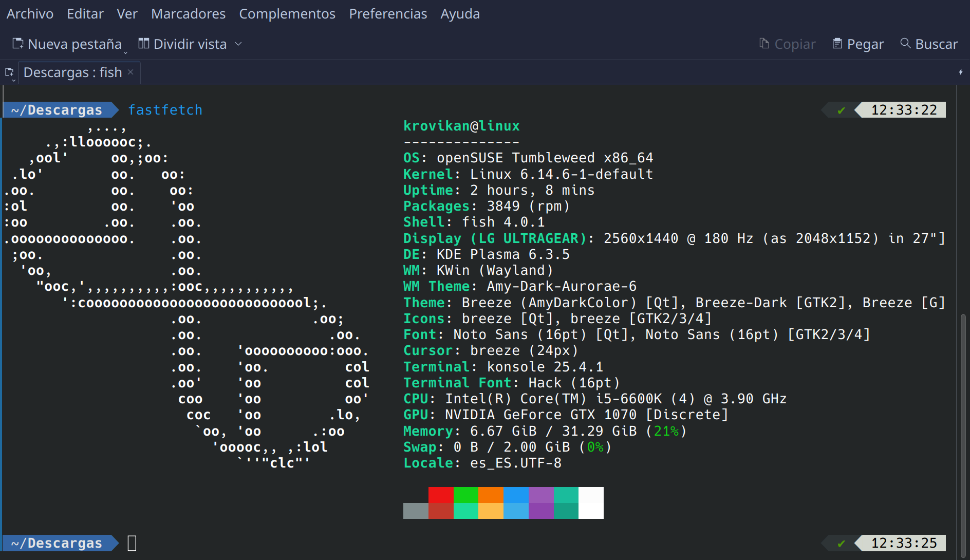Open the Preferencias menu
The width and height of the screenshot is (970, 560).
tap(388, 14)
